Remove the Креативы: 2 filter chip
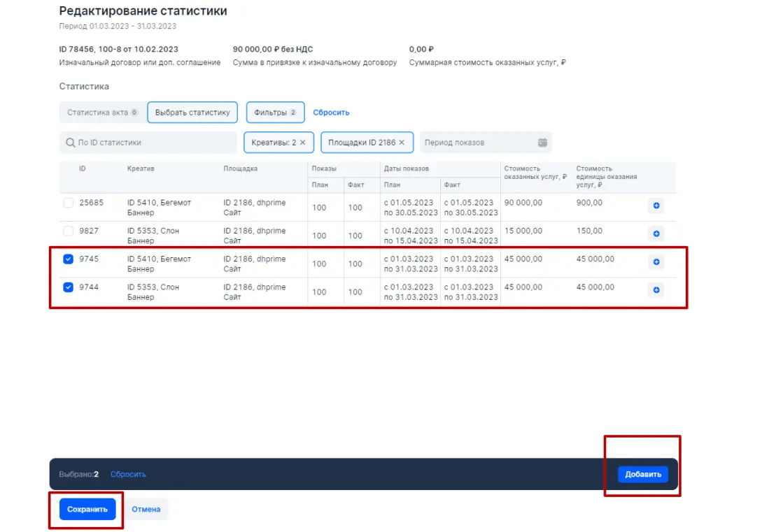Image resolution: width=769 pixels, height=532 pixels. [302, 143]
